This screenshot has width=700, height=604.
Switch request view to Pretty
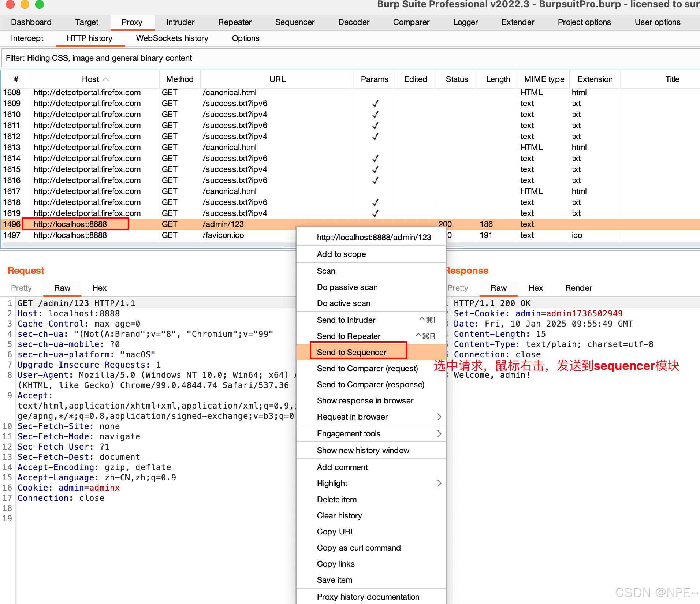coord(21,288)
